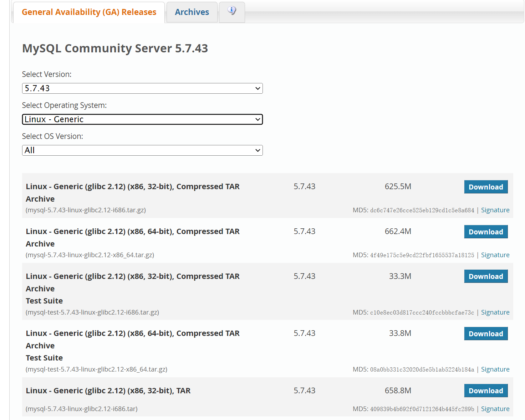The width and height of the screenshot is (525, 420).
Task: Select the MD5 hash dc6c747e26cce525eb129cd1c5e8a684
Action: coord(422,211)
